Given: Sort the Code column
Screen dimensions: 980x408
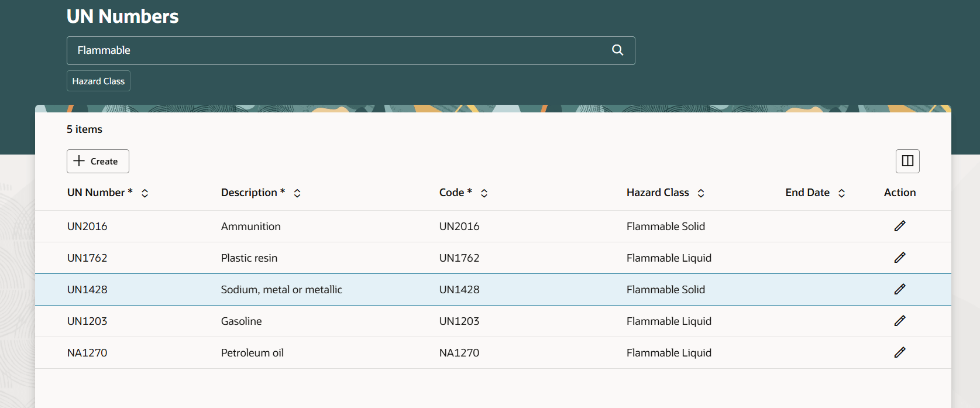Looking at the screenshot, I should (484, 193).
